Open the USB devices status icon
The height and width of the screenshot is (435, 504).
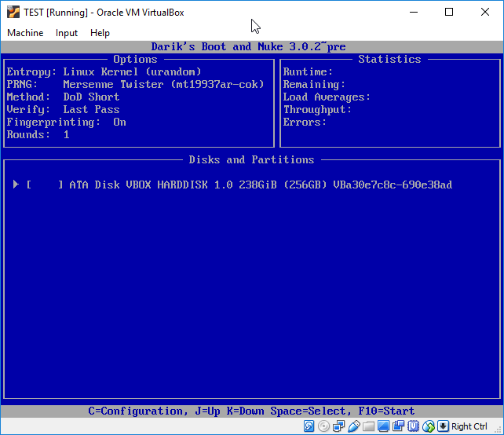click(353, 426)
